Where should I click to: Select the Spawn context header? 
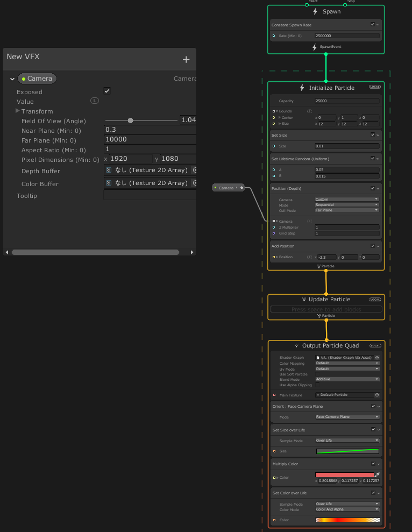pos(326,11)
